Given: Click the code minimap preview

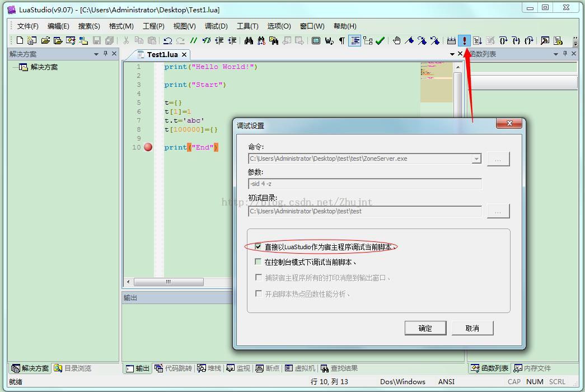Looking at the screenshot, I should coord(436,82).
